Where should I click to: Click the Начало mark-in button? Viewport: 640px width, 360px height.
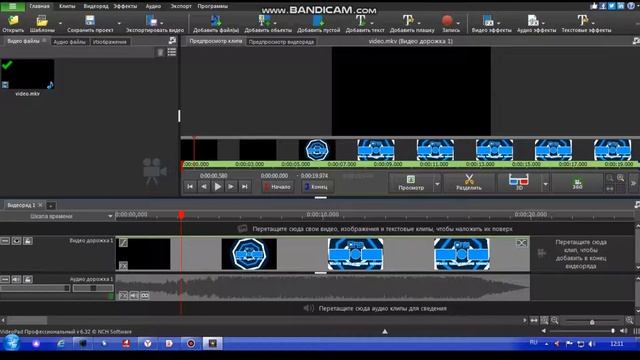coord(277,187)
